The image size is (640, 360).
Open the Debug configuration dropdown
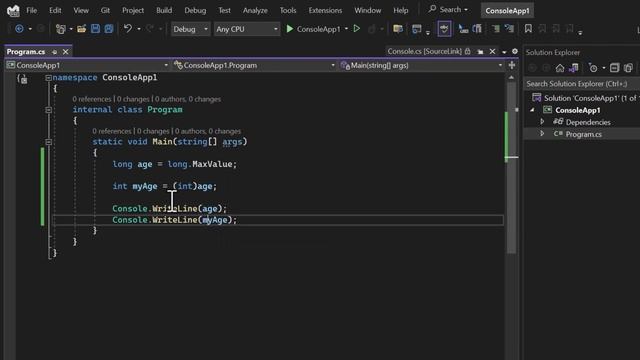pyautogui.click(x=190, y=29)
